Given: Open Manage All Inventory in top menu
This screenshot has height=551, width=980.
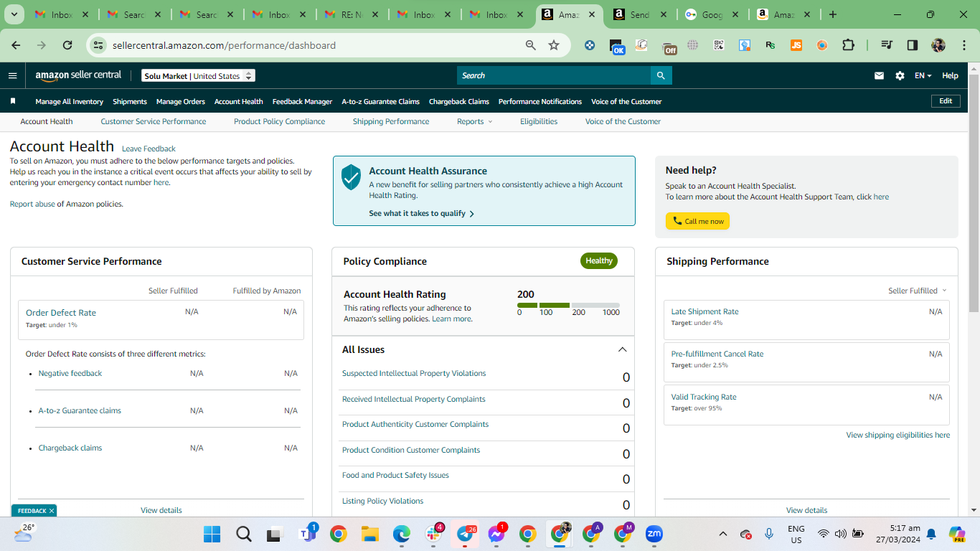Looking at the screenshot, I should pyautogui.click(x=70, y=101).
